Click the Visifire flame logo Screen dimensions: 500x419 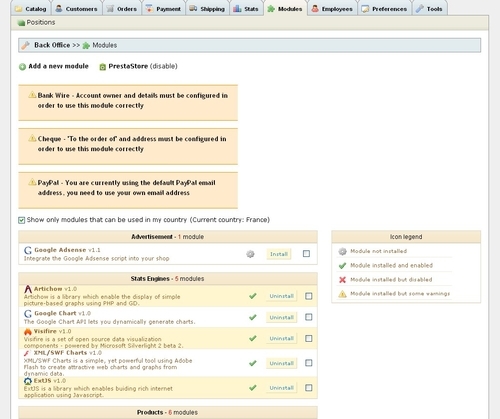point(28,331)
